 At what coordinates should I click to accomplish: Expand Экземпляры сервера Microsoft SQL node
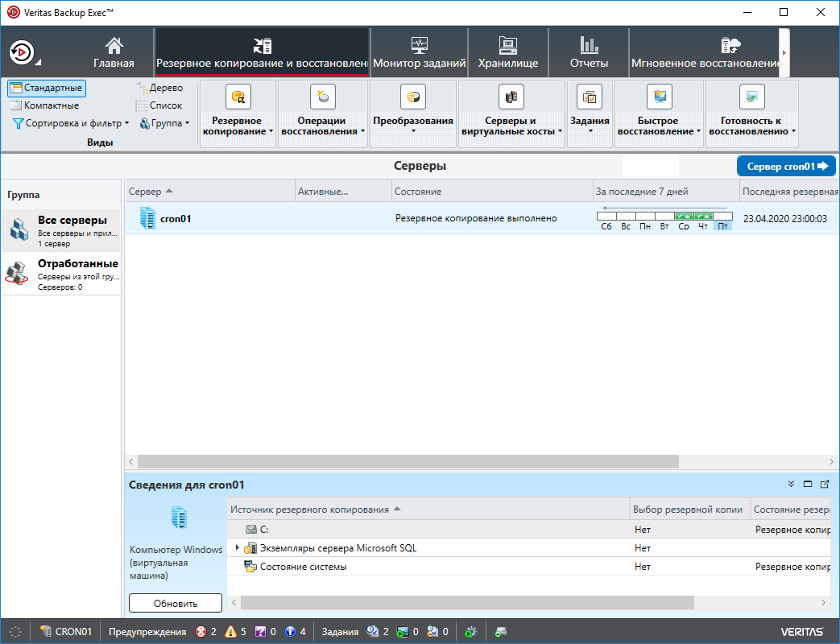tap(238, 547)
